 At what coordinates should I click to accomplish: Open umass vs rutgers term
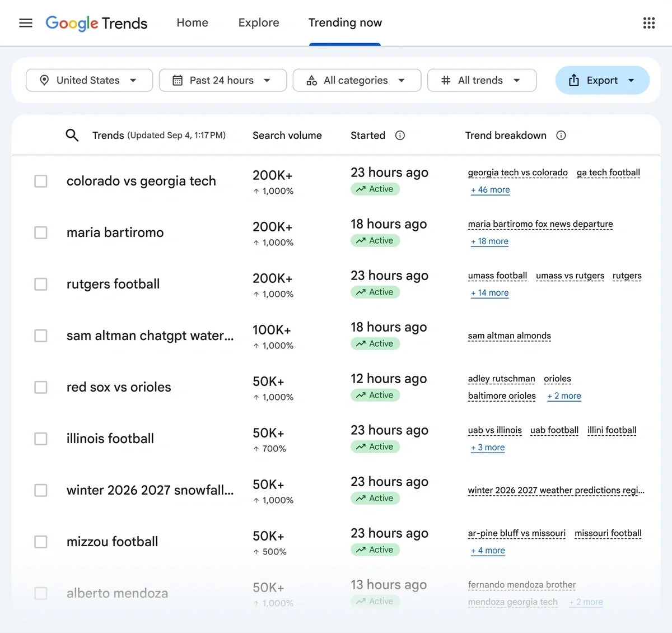(570, 276)
